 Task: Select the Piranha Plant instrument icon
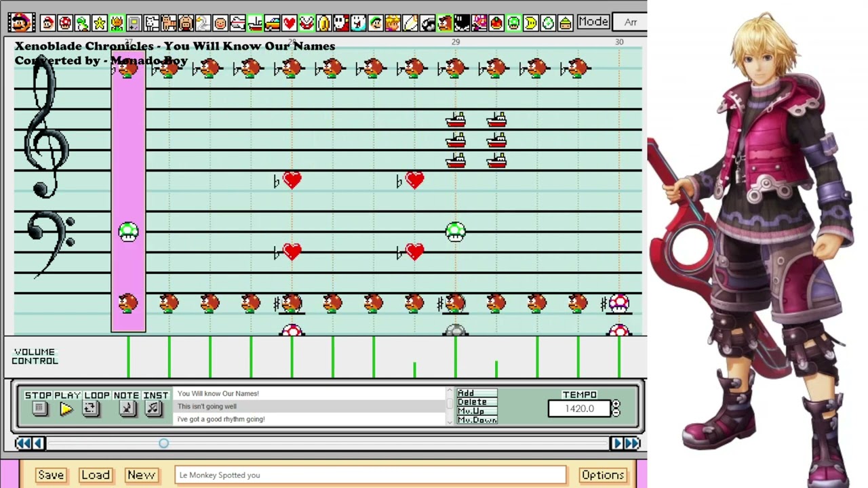(307, 23)
